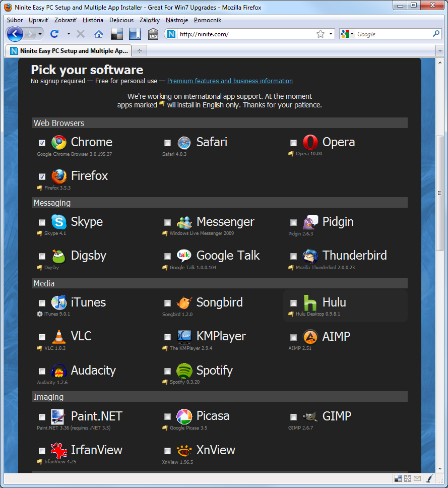This screenshot has height=488, width=448.
Task: Bookmark this page with the star
Action: click(x=321, y=34)
